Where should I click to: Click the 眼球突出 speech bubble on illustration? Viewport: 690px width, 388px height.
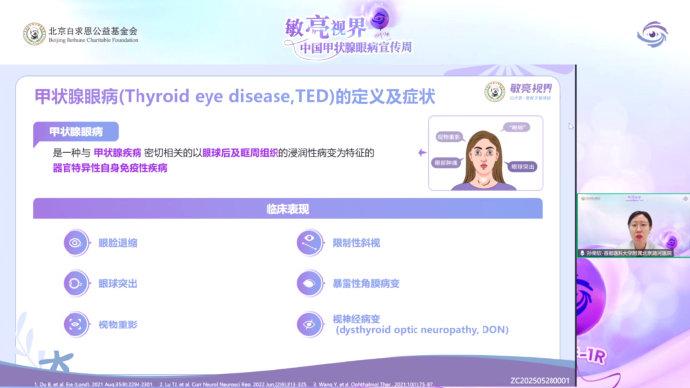tap(522, 167)
